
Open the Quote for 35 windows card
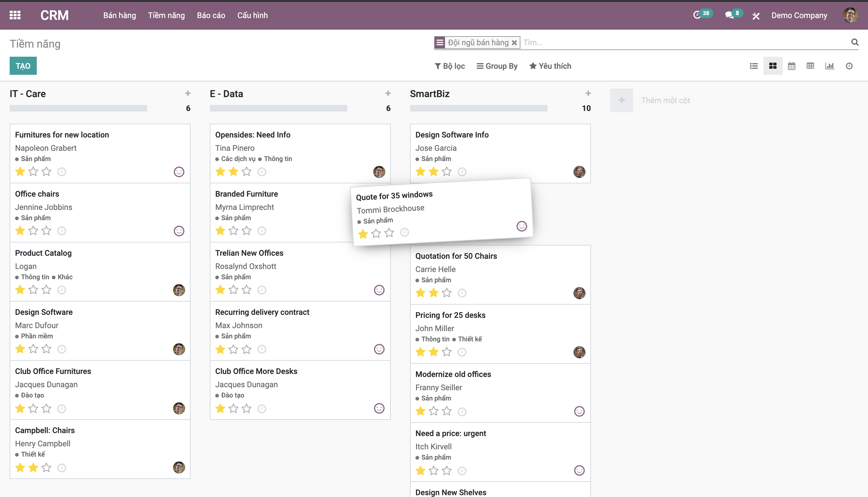(x=442, y=212)
